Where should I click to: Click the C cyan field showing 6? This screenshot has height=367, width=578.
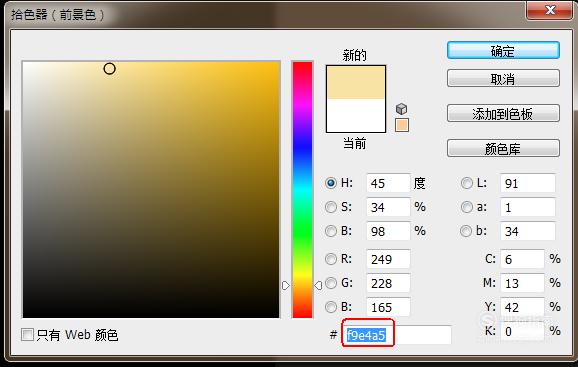pyautogui.click(x=522, y=259)
